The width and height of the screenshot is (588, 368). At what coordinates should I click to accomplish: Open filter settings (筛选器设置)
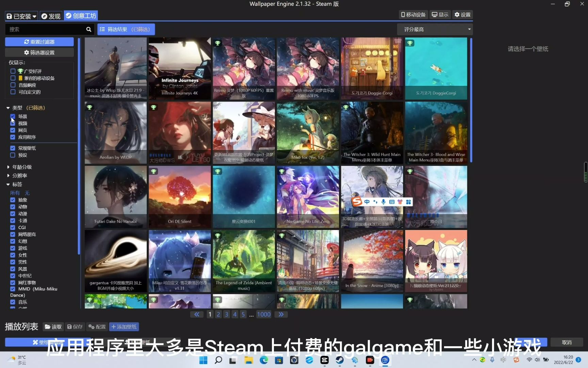pos(39,52)
